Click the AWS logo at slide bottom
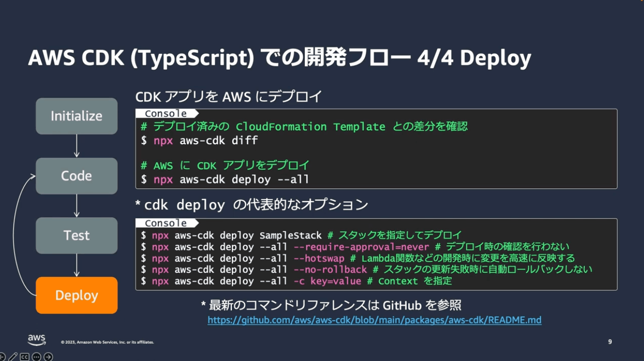Screen dimensions: 644x361 37,340
